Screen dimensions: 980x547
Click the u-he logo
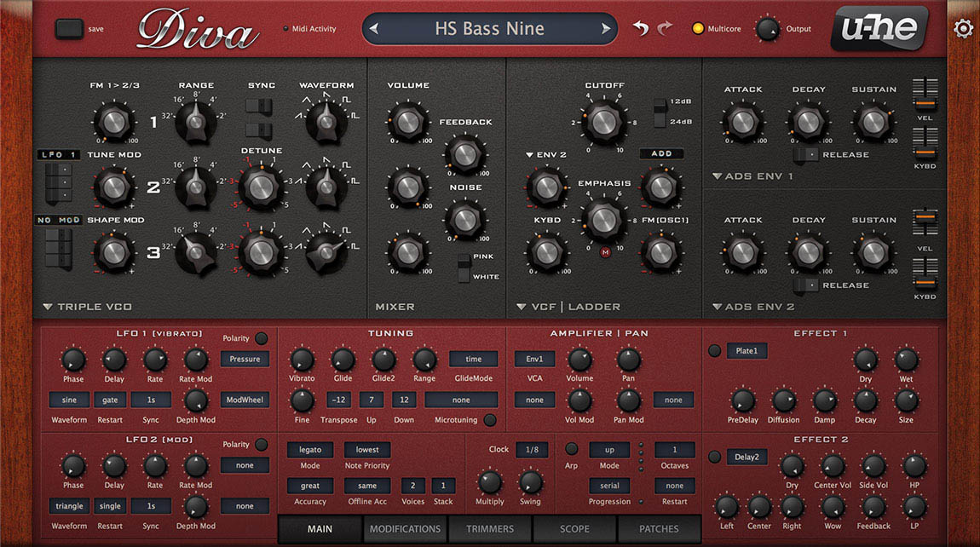coord(879,28)
